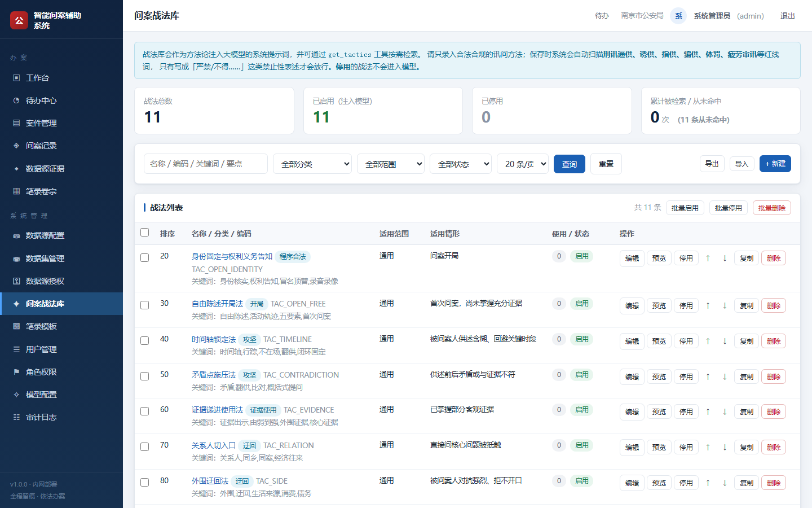
Task: Click the 待办中心 clock icon
Action: pyautogui.click(x=16, y=100)
